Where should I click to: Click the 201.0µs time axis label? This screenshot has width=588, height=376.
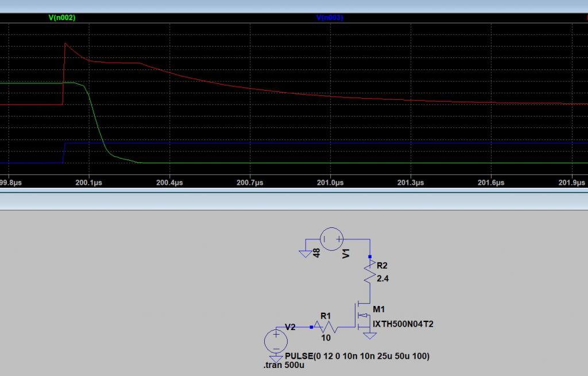[330, 182]
